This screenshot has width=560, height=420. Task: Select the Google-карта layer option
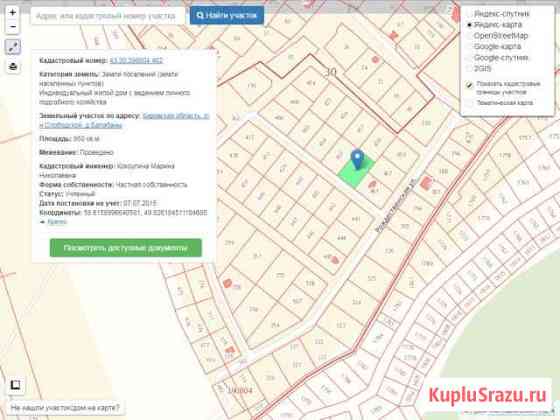click(x=494, y=46)
